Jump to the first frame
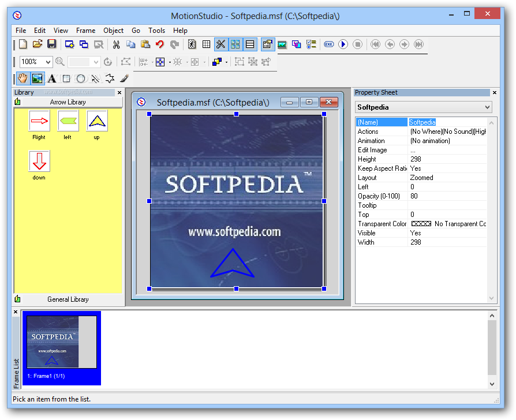This screenshot has width=516, height=420. pos(376,44)
